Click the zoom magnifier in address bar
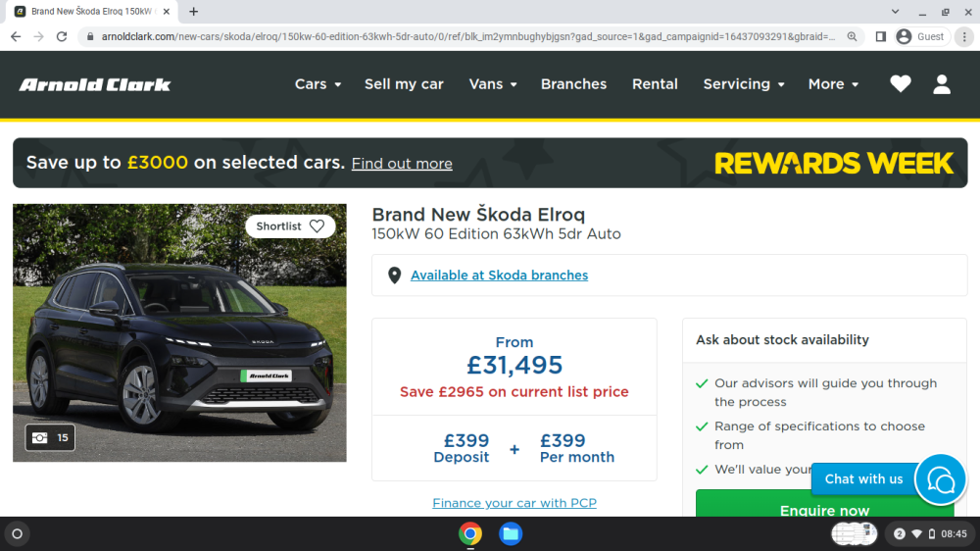This screenshot has width=980, height=551. click(852, 37)
